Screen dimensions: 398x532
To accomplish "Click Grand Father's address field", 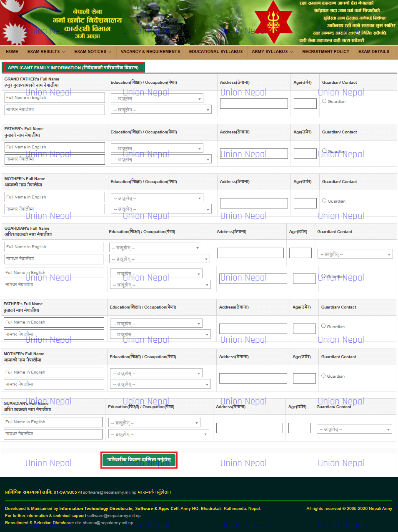I will (x=254, y=103).
